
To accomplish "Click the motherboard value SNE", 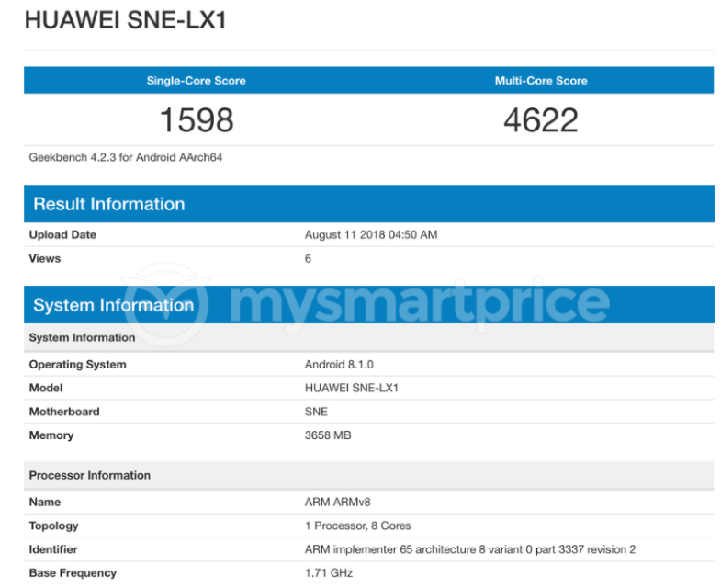I will click(316, 412).
